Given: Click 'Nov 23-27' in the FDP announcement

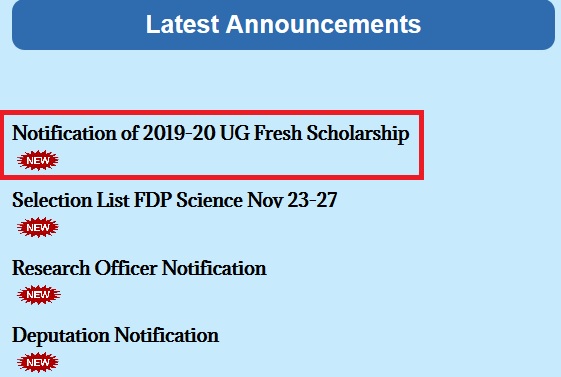Looking at the screenshot, I should [292, 200].
